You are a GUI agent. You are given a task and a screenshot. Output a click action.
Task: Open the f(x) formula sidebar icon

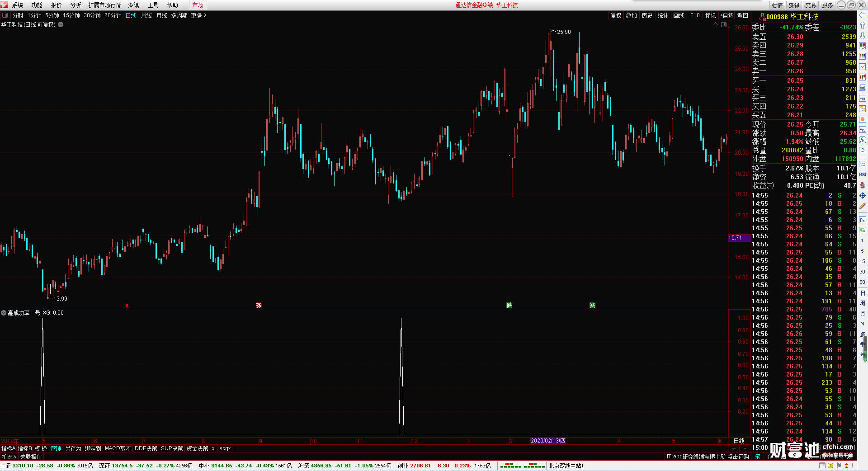[x=863, y=140]
